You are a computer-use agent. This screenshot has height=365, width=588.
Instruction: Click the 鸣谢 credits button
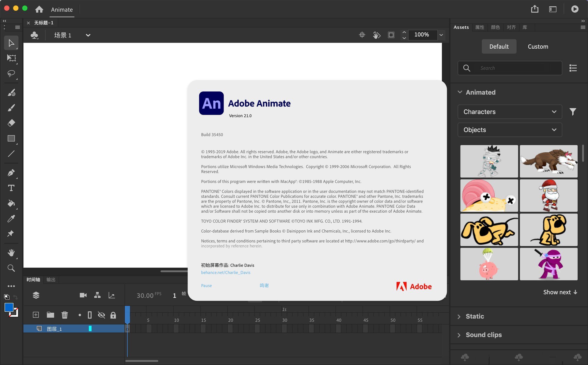(264, 285)
